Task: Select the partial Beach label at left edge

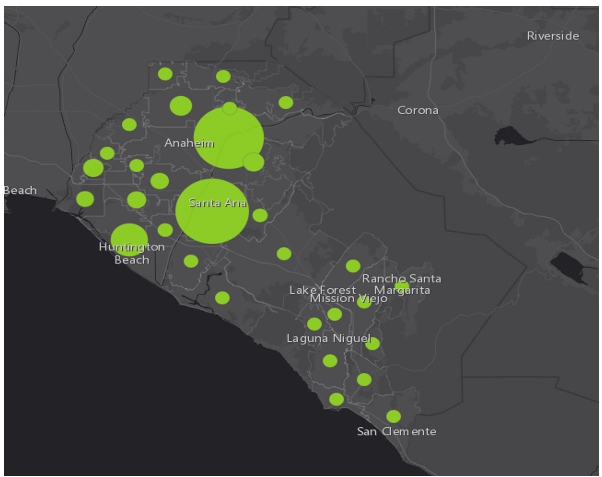Action: pos(20,190)
